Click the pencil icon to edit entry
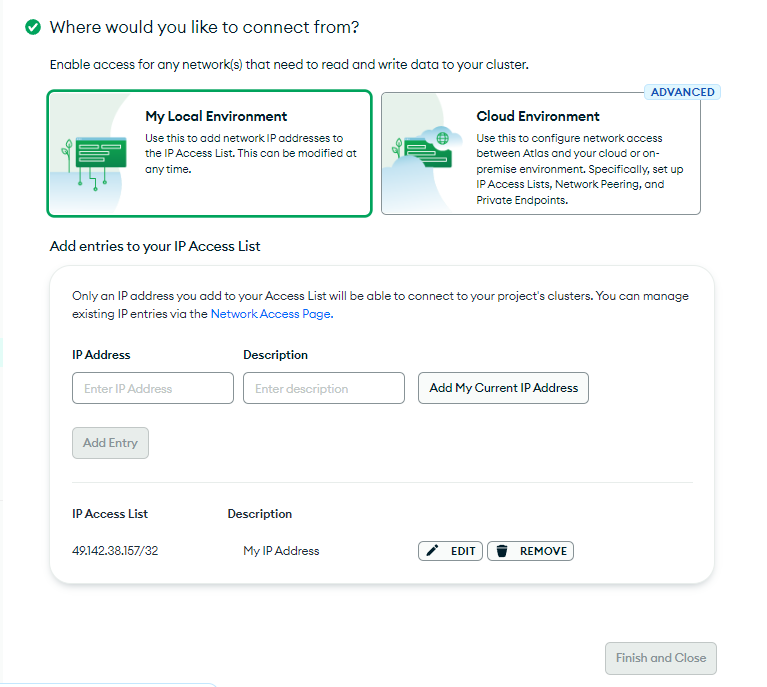767x687 pixels. pos(433,551)
